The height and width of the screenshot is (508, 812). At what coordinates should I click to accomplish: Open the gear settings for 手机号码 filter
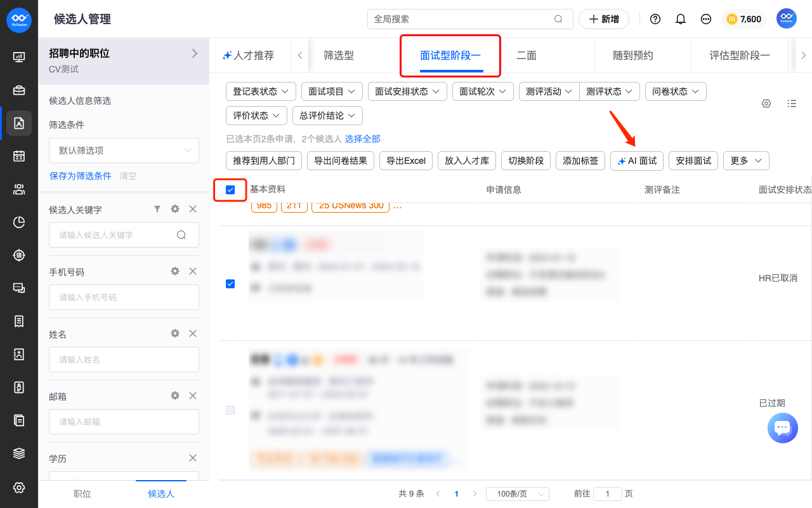[175, 271]
